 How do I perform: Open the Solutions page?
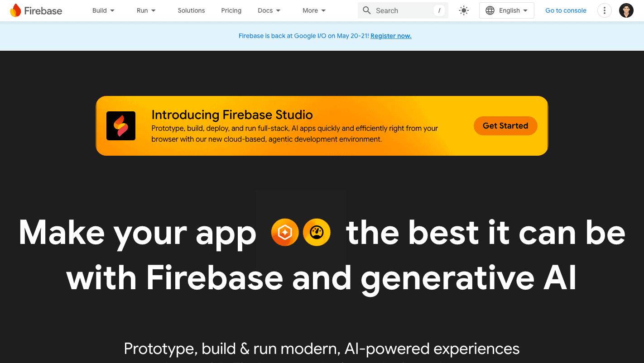pyautogui.click(x=191, y=10)
